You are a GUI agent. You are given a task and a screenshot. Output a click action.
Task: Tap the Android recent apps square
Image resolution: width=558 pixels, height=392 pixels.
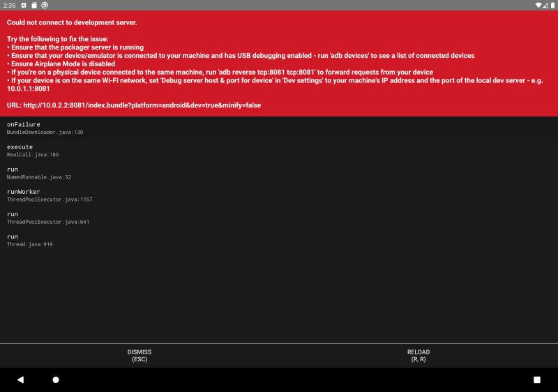click(537, 379)
